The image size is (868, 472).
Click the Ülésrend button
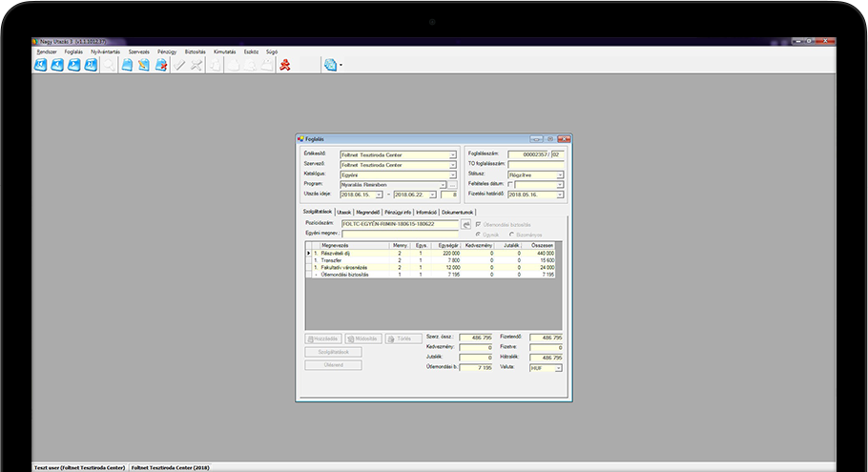pos(333,365)
